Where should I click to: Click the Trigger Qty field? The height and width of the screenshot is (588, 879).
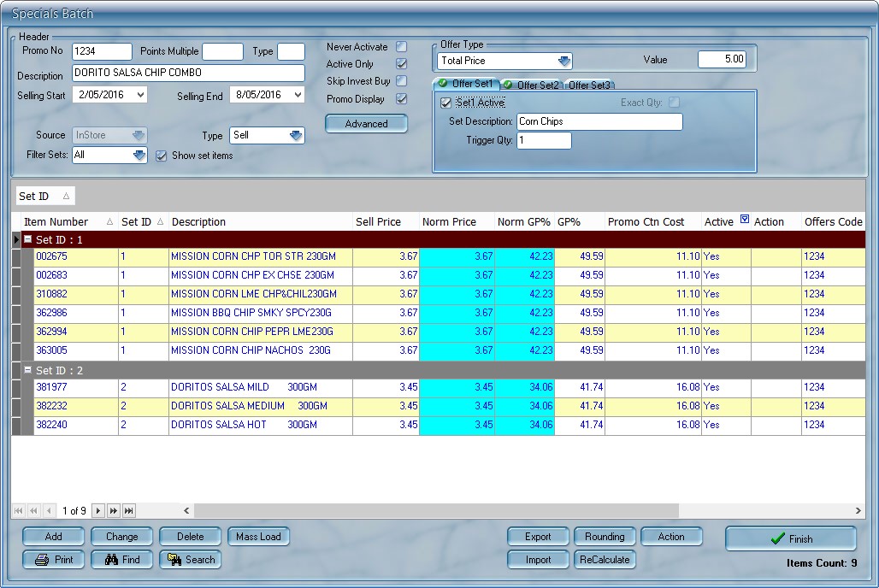(544, 140)
